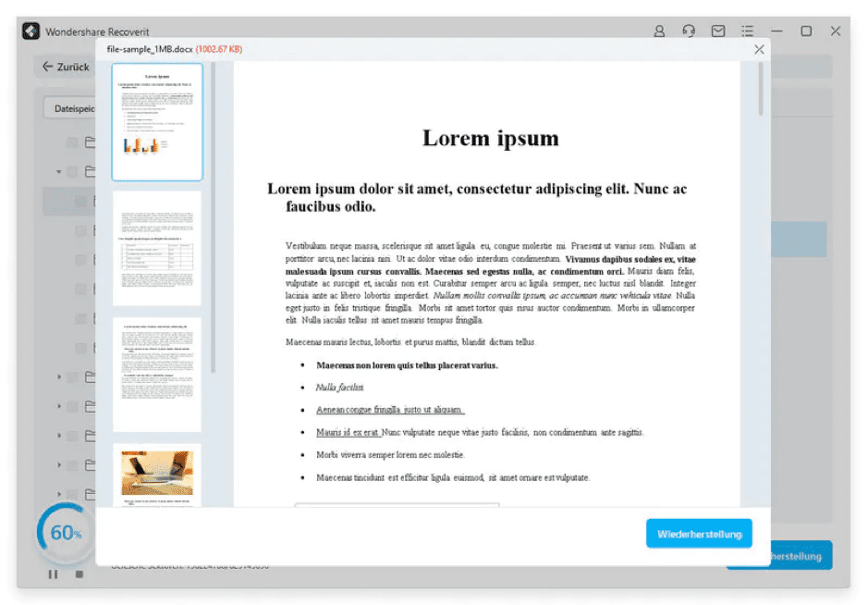The width and height of the screenshot is (868, 605).
Task: Open the headset support icon
Action: (689, 31)
